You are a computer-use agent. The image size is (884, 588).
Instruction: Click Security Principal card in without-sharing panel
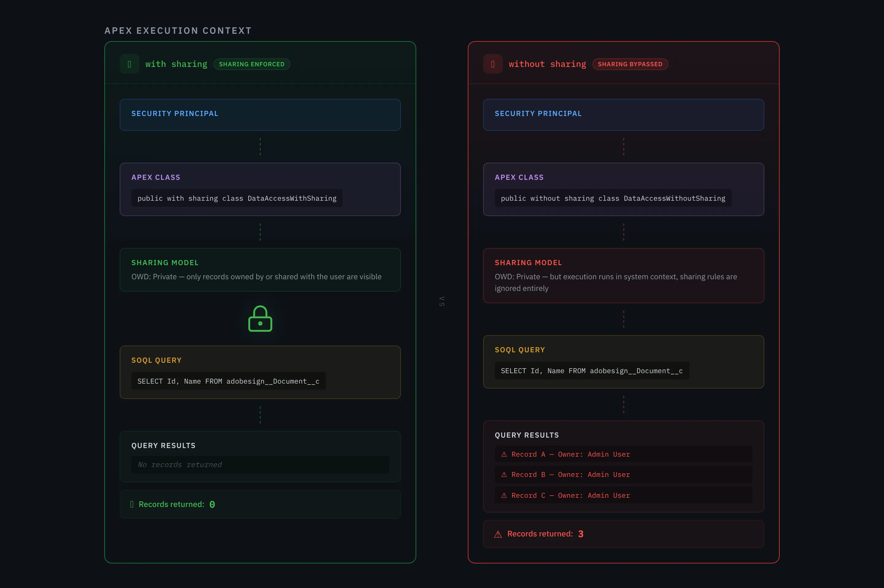point(623,115)
